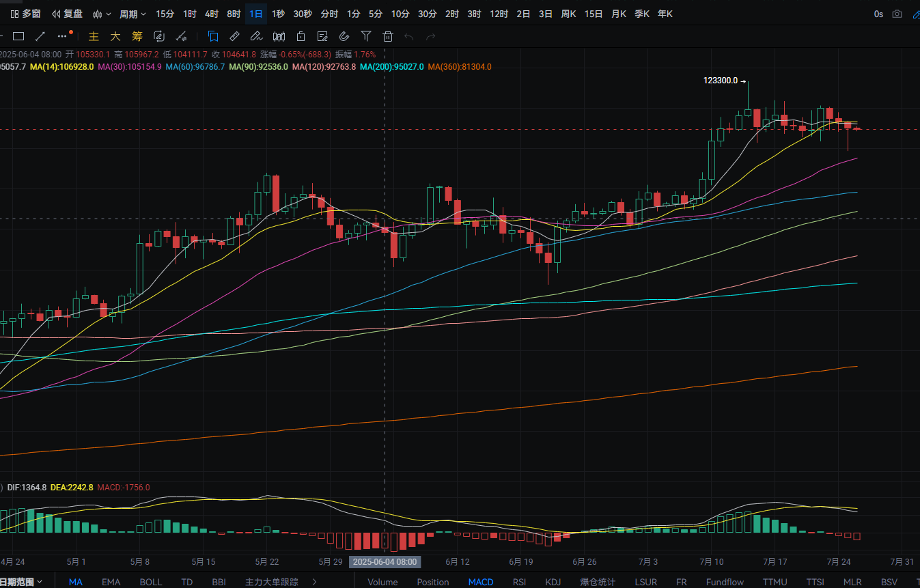Delete drawings with the trash icon
This screenshot has height=588, width=920.
coord(388,36)
